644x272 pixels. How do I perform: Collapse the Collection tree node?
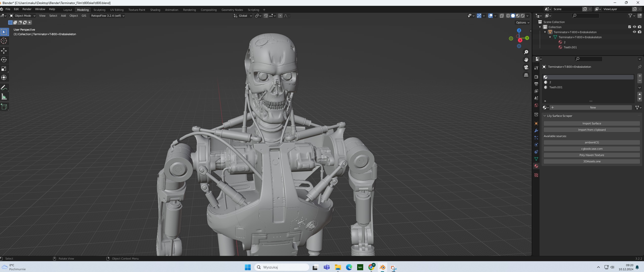pos(540,27)
